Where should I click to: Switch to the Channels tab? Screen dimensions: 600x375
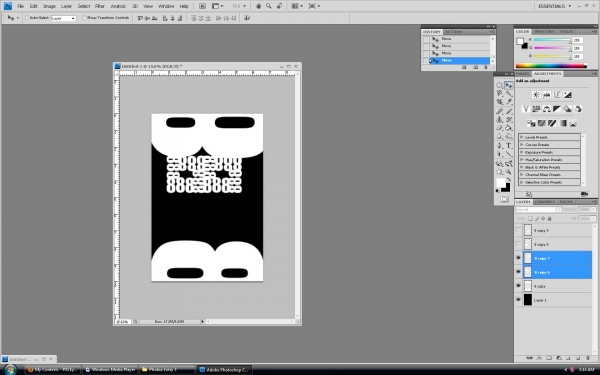[x=545, y=202]
